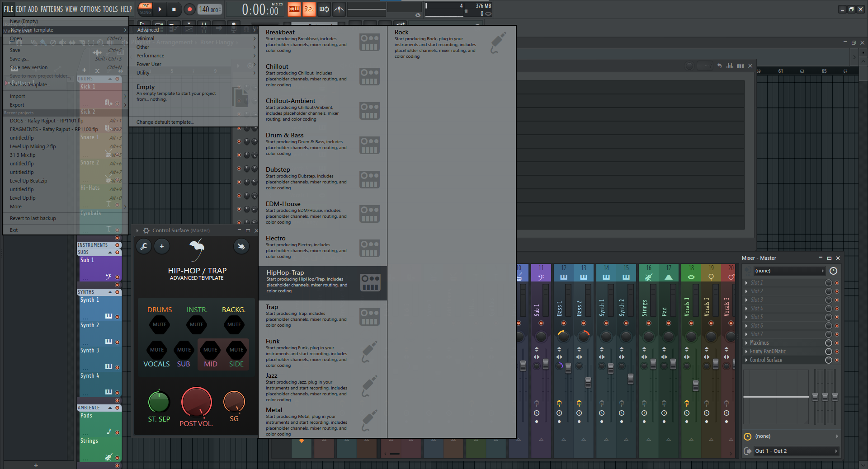Open DOGS - Rafay Rajput recent project
This screenshot has height=469, width=868.
click(47, 121)
